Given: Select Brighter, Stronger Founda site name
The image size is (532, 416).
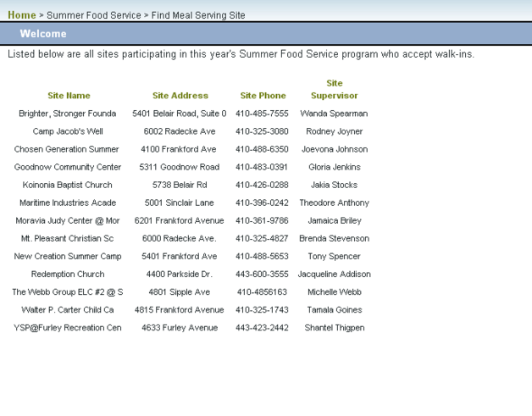Looking at the screenshot, I should click(x=68, y=114).
